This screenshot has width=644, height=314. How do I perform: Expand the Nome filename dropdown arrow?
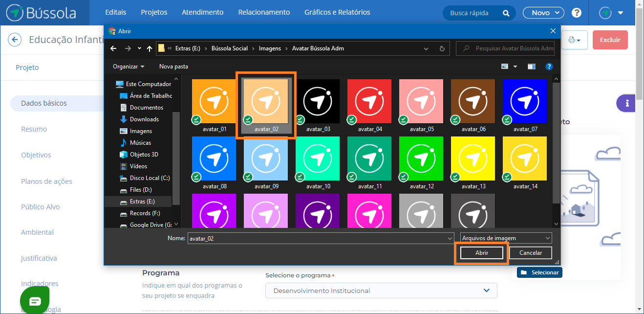tap(450, 238)
